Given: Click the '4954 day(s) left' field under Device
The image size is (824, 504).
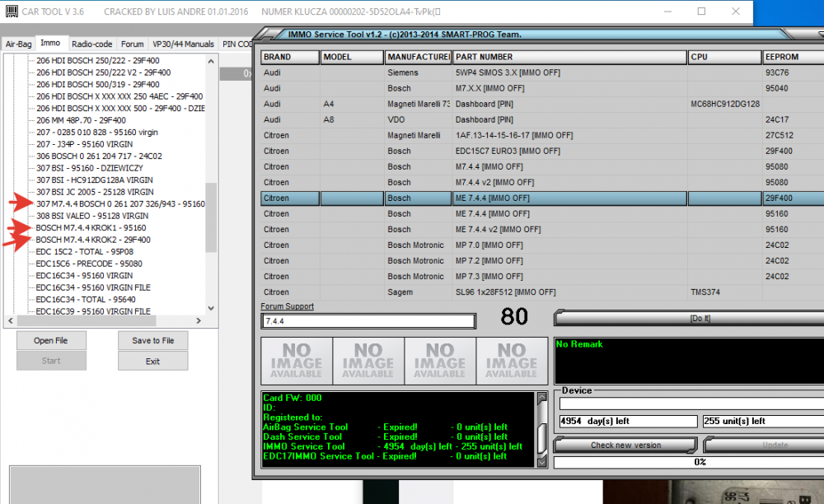Looking at the screenshot, I should pyautogui.click(x=629, y=421).
